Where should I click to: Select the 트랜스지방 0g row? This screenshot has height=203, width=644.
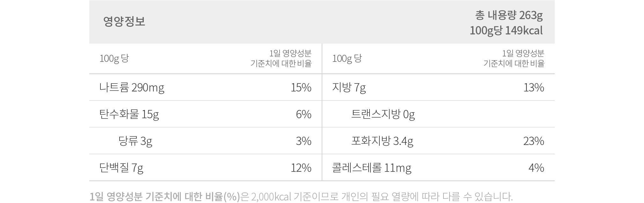click(x=438, y=114)
